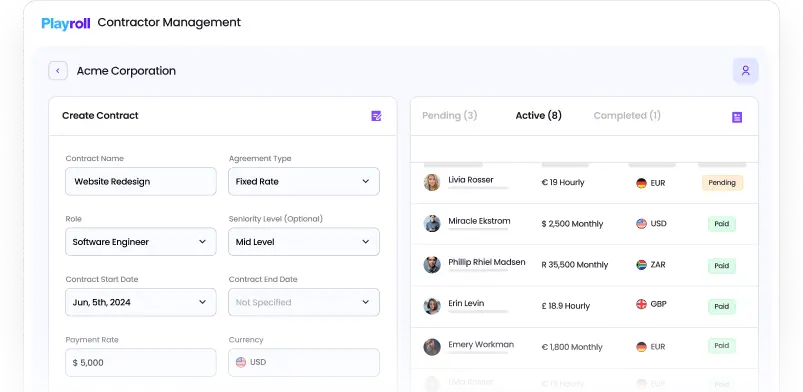Click Erin Levin's avatar
The image size is (803, 392).
(432, 306)
